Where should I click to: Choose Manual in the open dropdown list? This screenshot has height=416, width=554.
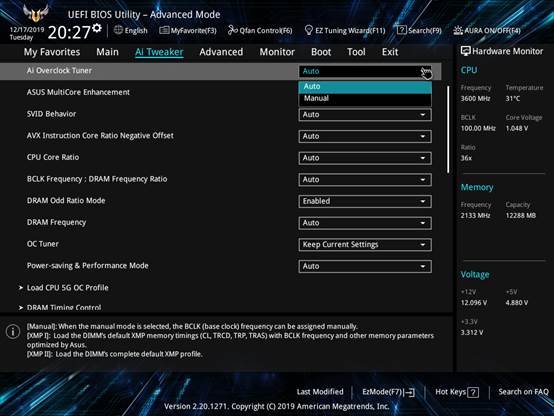(365, 99)
